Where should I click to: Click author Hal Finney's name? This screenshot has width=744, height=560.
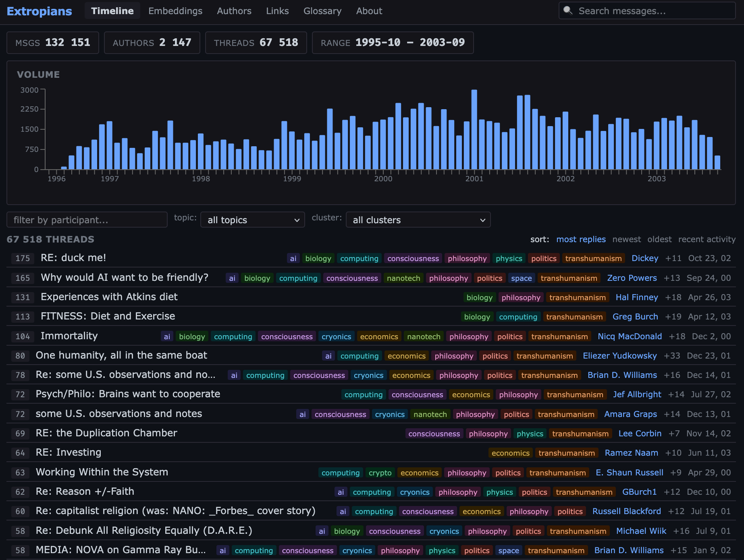[x=636, y=297]
